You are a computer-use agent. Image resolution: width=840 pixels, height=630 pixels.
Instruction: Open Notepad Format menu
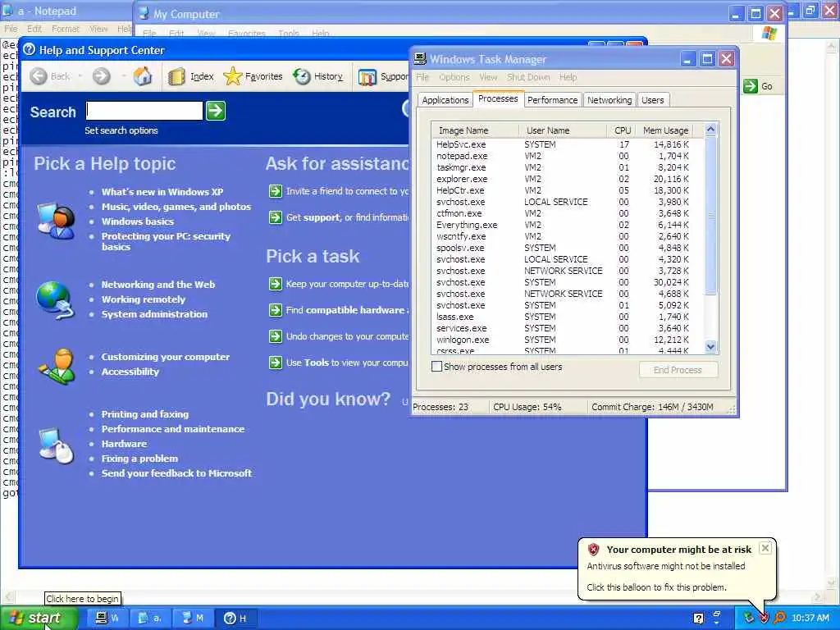tap(66, 29)
